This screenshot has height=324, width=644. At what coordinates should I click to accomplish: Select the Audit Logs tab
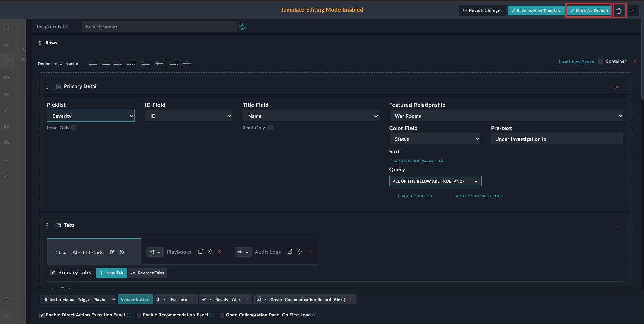pos(268,252)
